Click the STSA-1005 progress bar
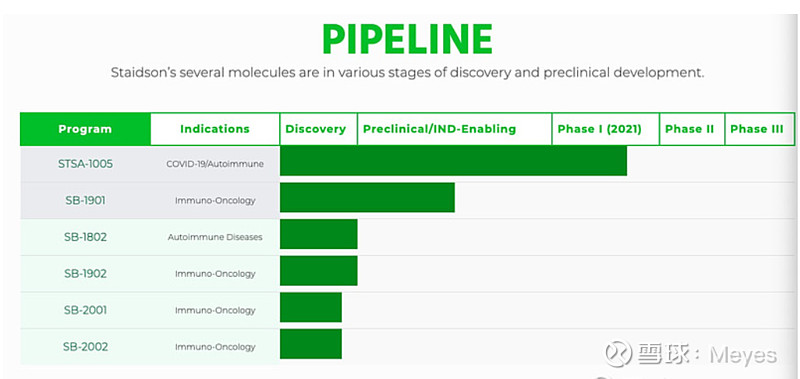800x379 pixels. pos(453,161)
